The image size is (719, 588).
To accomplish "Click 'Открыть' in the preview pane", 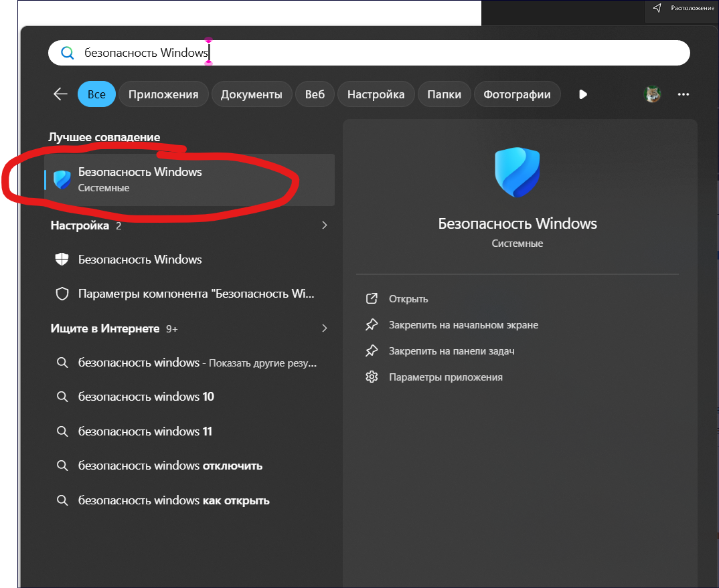I will (x=397, y=299).
